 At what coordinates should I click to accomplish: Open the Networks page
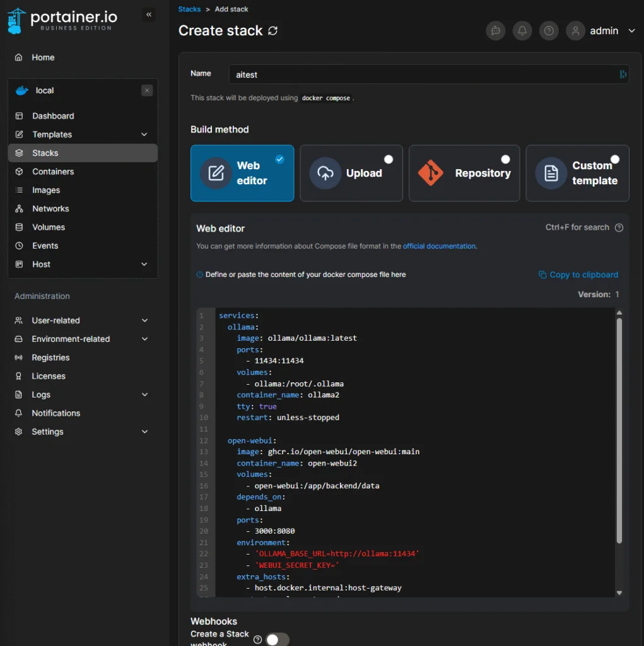coord(50,208)
